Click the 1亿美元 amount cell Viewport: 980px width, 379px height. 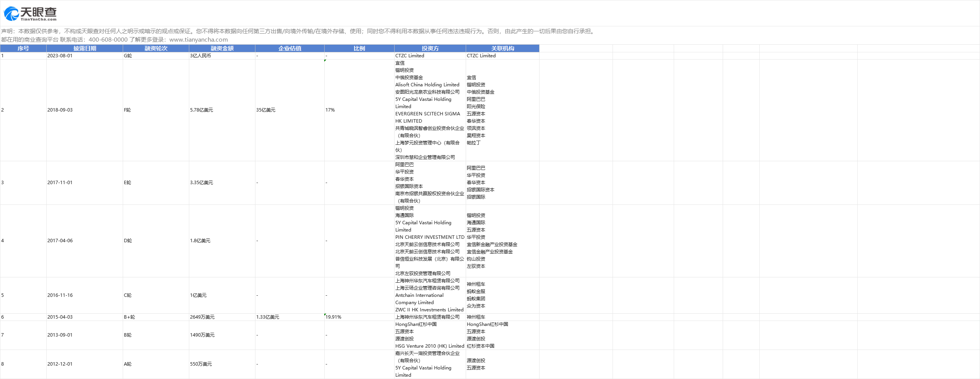(x=222, y=295)
